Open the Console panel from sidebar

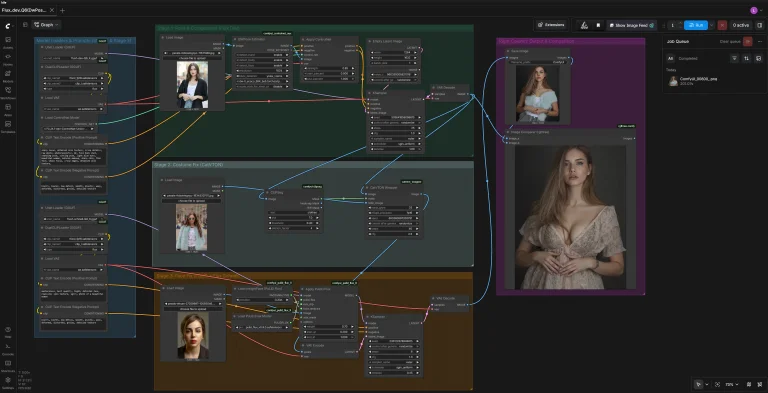coord(8,348)
